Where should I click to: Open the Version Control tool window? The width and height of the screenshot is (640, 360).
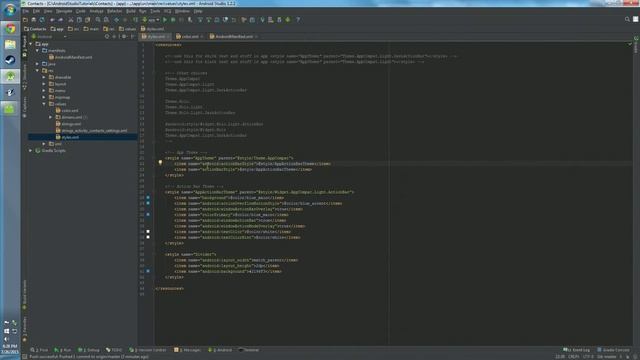point(148,350)
